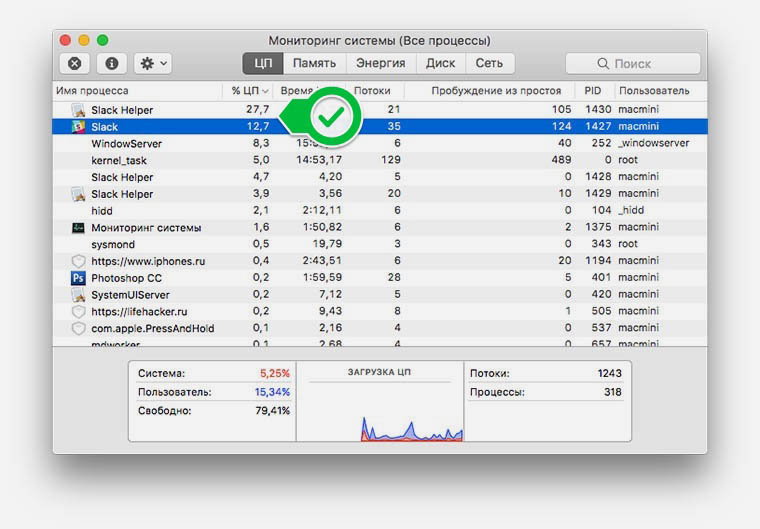Select the Photoshop CC process name
The width and height of the screenshot is (760, 529).
127,278
